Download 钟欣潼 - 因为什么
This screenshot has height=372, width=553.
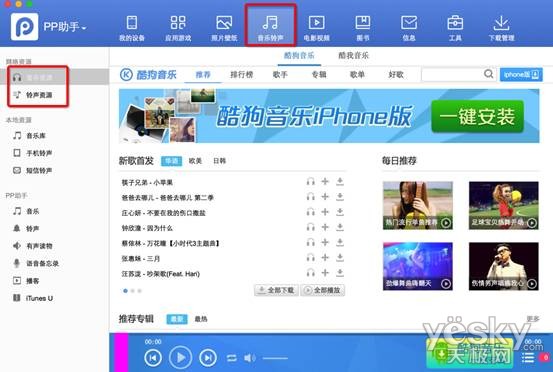(x=340, y=227)
